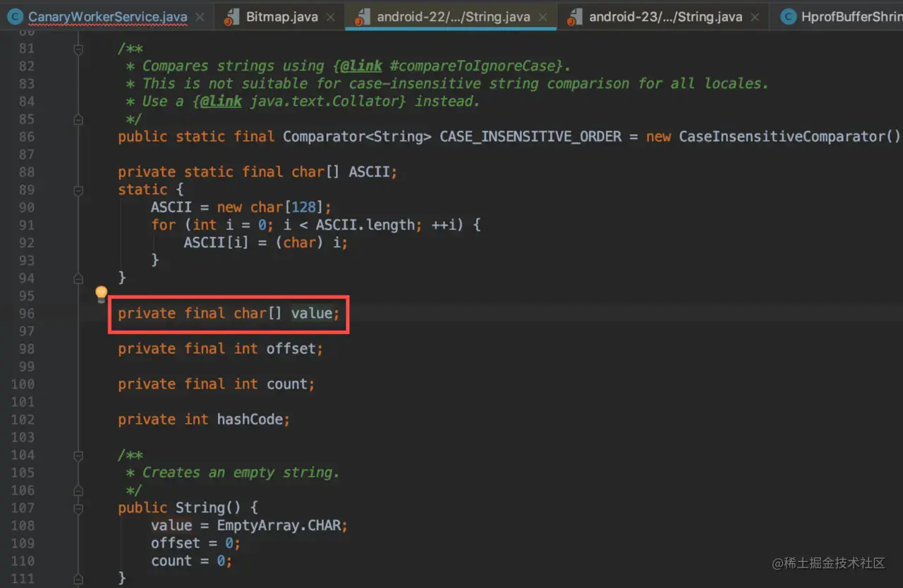This screenshot has width=903, height=588.
Task: Click line number 107 in the gutter
Action: (23, 508)
